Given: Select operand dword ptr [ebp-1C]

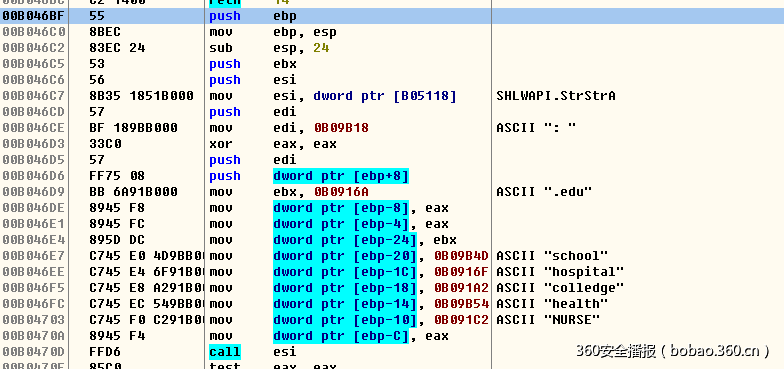Looking at the screenshot, I should pyautogui.click(x=345, y=272).
